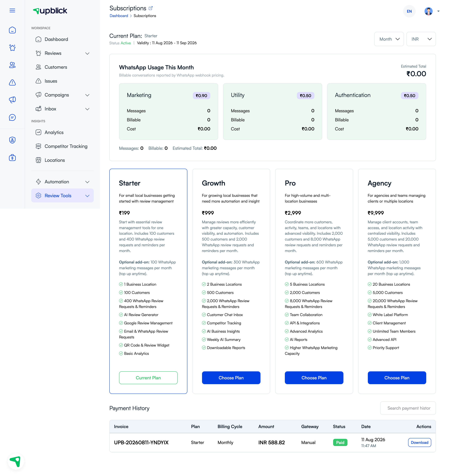Click the Analytics chart icon in sidebar
This screenshot has width=450, height=476.
[38, 132]
